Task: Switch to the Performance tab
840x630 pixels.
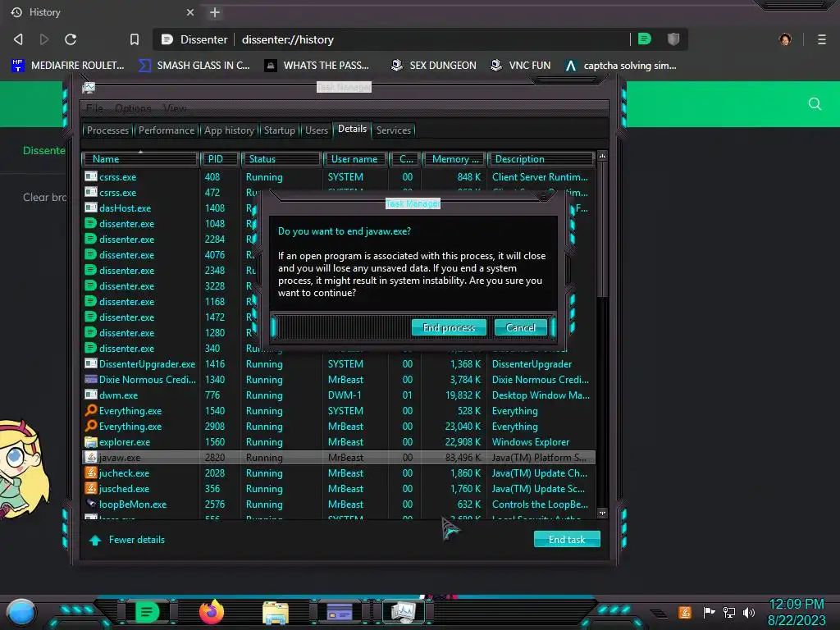Action: point(167,130)
